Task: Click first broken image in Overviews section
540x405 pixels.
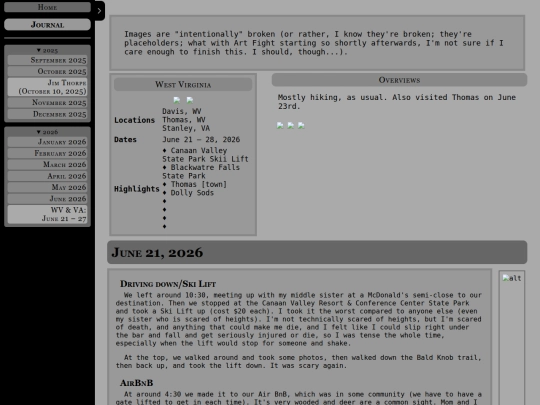Action: (x=280, y=125)
